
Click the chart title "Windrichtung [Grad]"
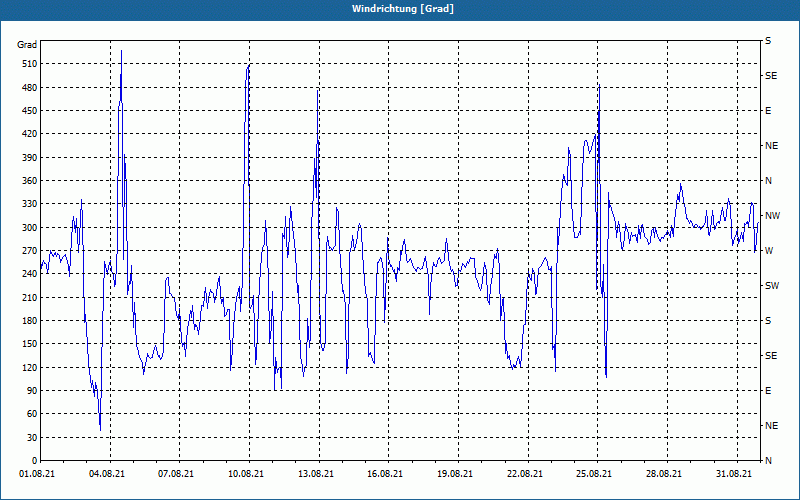click(403, 9)
